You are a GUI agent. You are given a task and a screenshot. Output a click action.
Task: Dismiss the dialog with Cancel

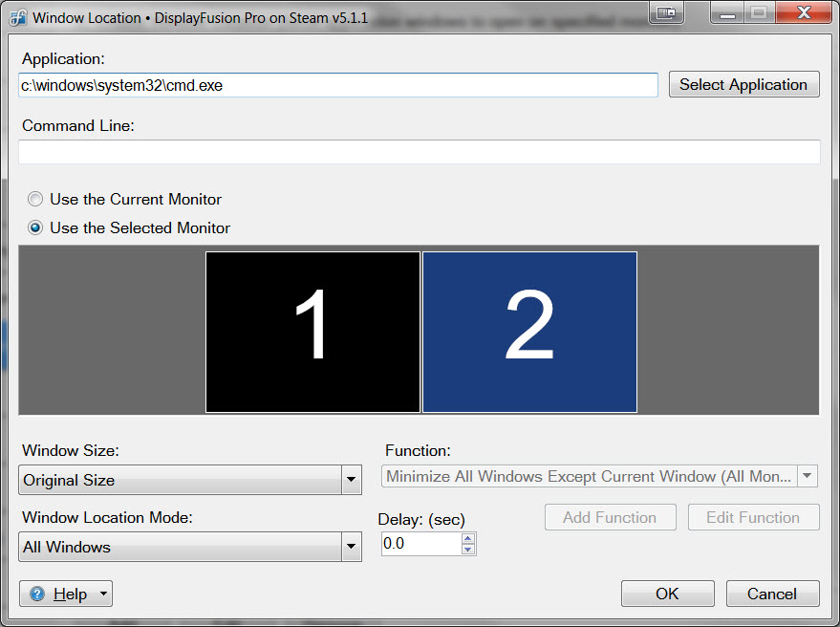coord(772,594)
